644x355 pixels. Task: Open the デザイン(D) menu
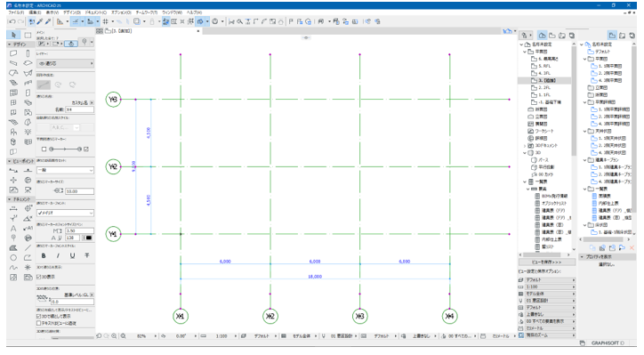point(72,12)
